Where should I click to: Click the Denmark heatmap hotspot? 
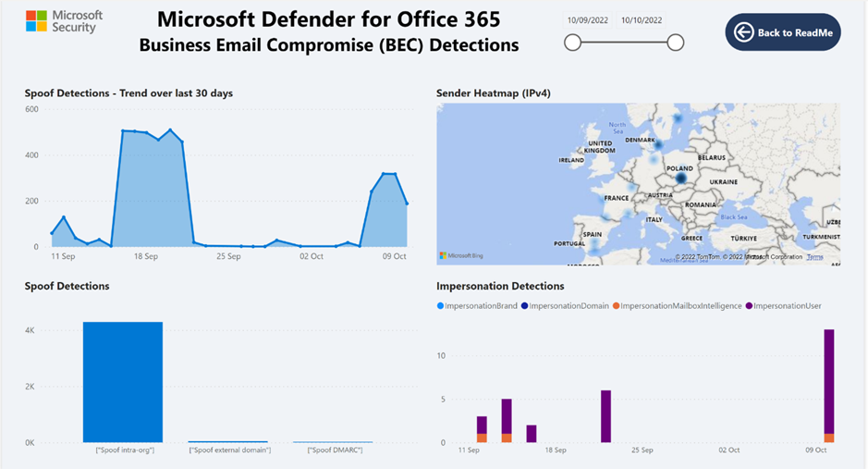658,145
